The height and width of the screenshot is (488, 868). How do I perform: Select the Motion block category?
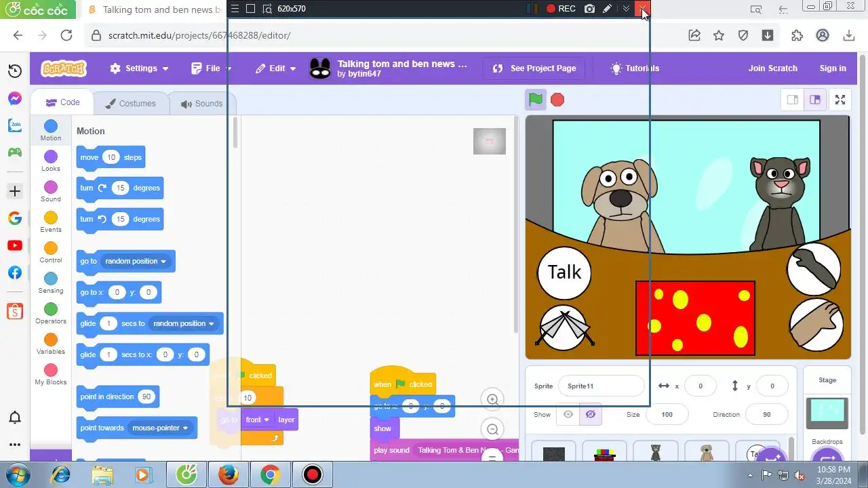(x=51, y=131)
